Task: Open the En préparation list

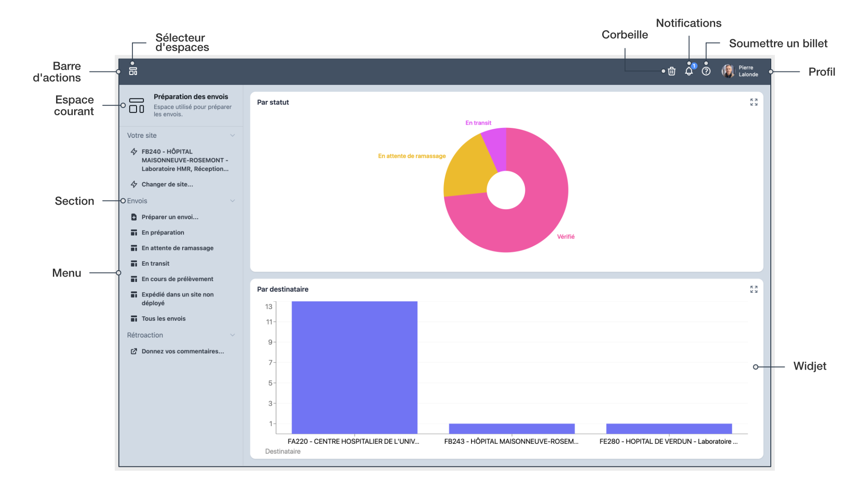Action: tap(163, 233)
